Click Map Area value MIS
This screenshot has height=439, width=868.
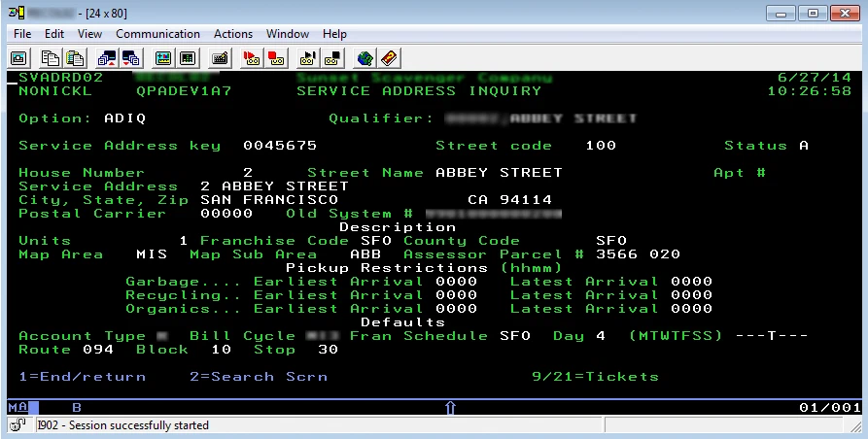(152, 254)
